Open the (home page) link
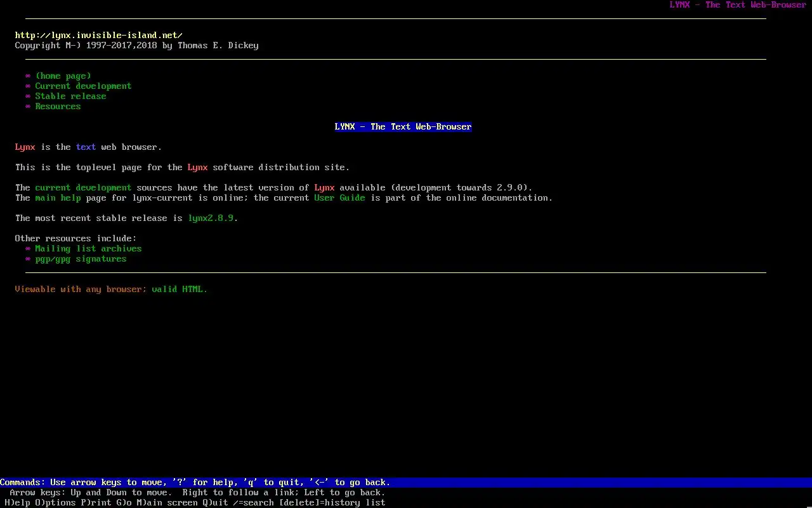812x508 pixels. click(x=63, y=76)
